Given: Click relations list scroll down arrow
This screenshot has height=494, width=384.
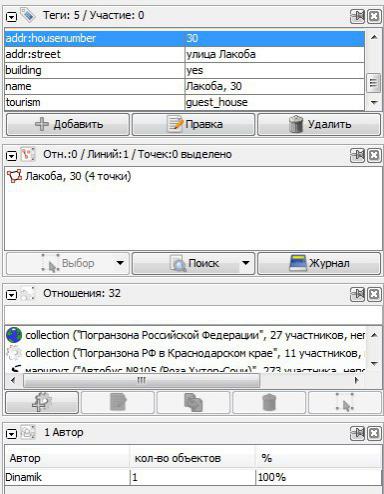Looking at the screenshot, I should [374, 363].
